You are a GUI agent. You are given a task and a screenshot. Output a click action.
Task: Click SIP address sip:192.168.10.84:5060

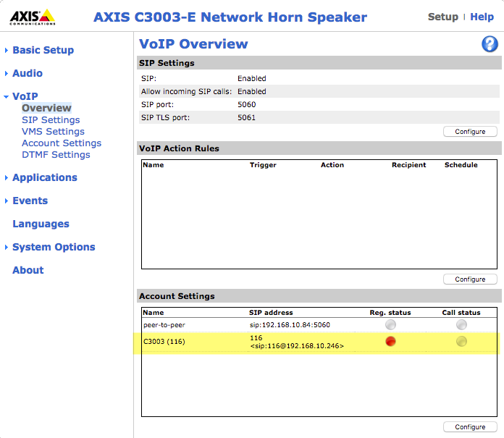point(290,325)
